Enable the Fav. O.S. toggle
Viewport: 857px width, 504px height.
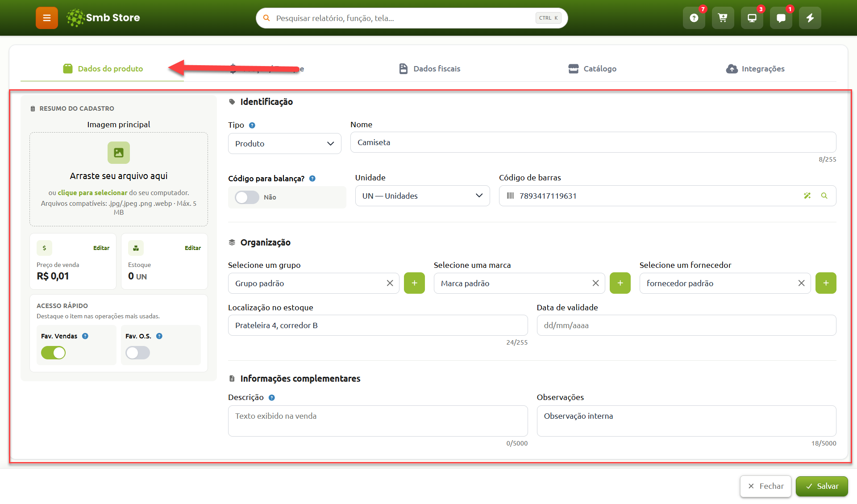coord(138,353)
